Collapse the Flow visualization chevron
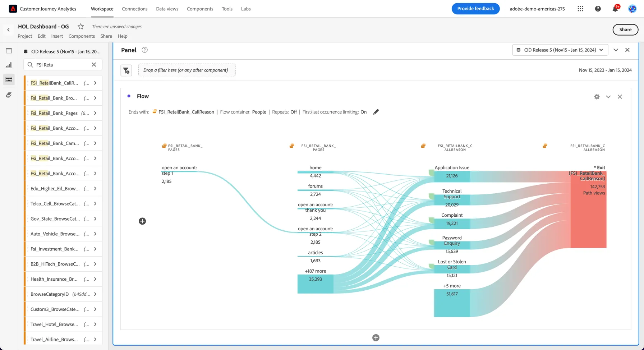 point(608,97)
